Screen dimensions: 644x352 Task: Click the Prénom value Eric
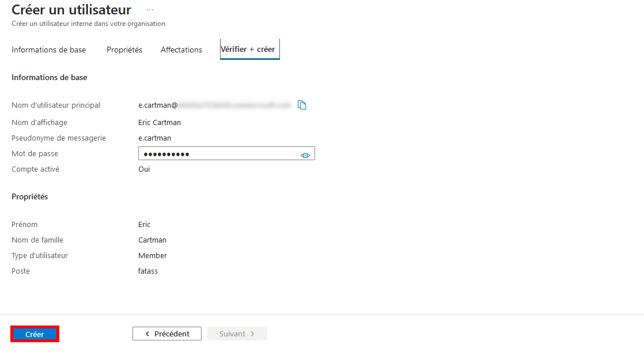[145, 224]
